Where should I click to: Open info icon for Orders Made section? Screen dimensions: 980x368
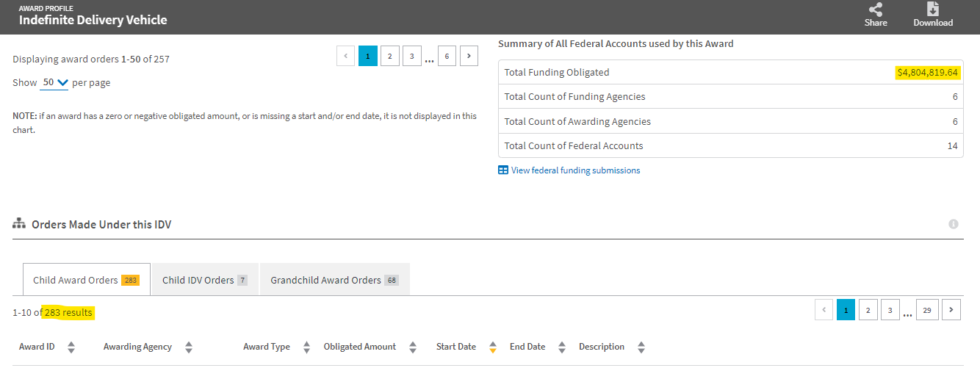click(x=954, y=224)
